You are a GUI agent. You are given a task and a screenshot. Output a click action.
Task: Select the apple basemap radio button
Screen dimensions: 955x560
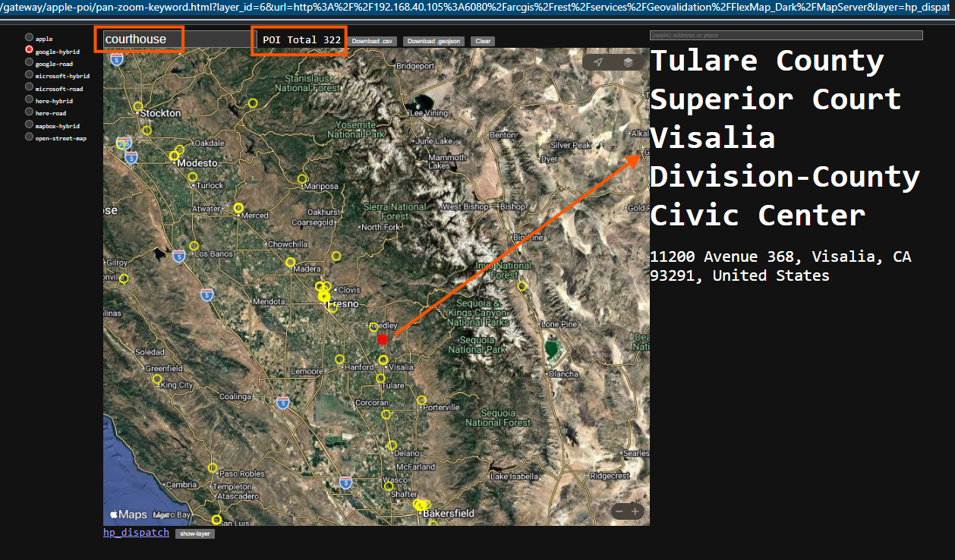(x=29, y=37)
